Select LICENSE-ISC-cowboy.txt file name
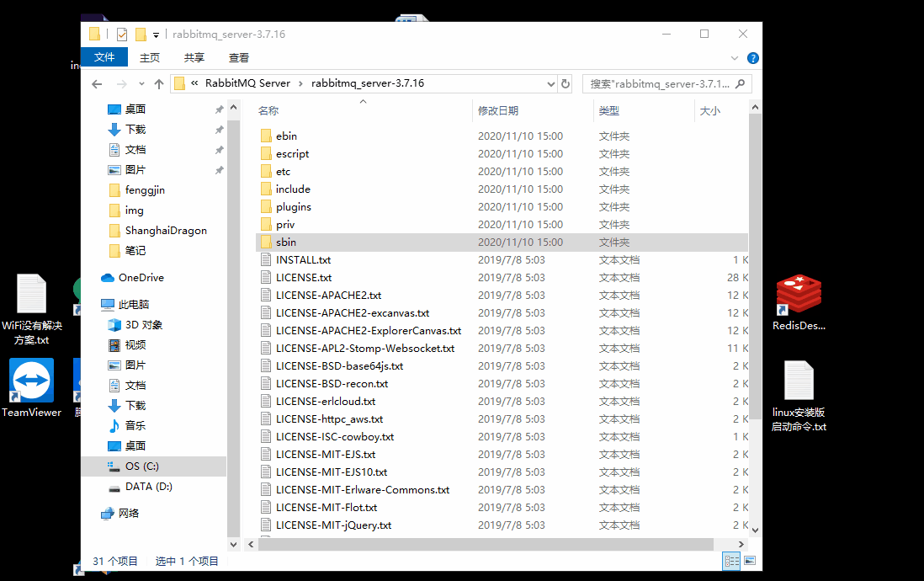 point(335,436)
